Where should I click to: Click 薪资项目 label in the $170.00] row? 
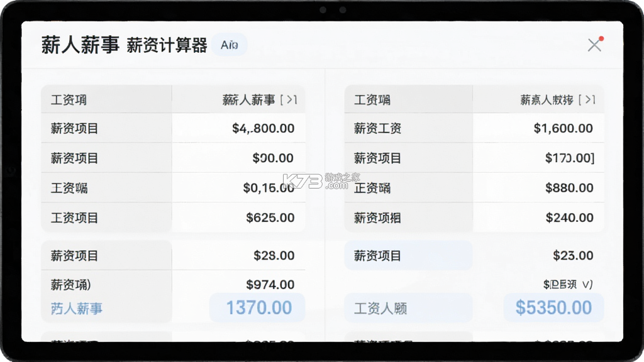[377, 158]
